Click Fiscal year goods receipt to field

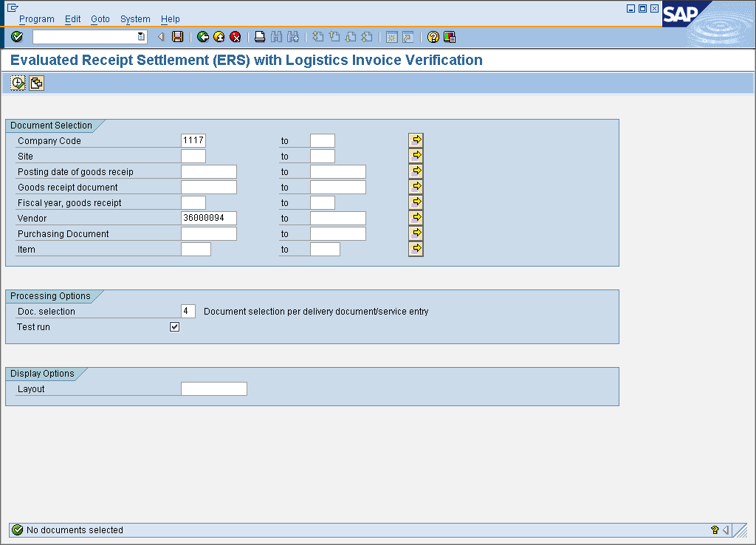click(323, 202)
